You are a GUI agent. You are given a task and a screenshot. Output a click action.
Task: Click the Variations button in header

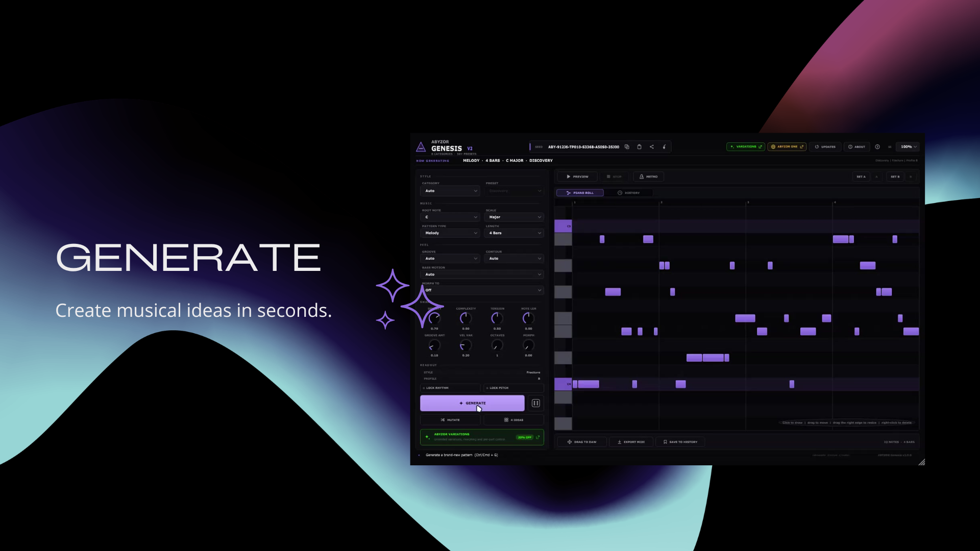[x=746, y=147]
